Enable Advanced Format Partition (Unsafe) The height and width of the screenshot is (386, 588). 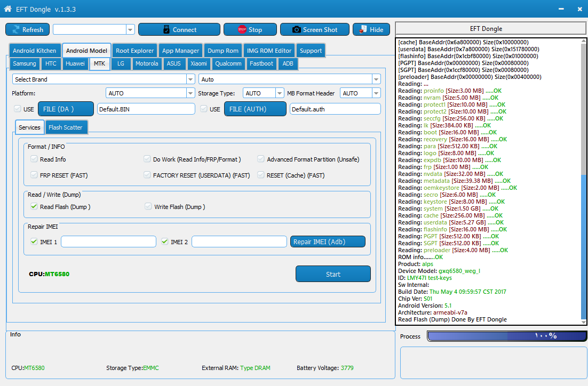coord(260,159)
